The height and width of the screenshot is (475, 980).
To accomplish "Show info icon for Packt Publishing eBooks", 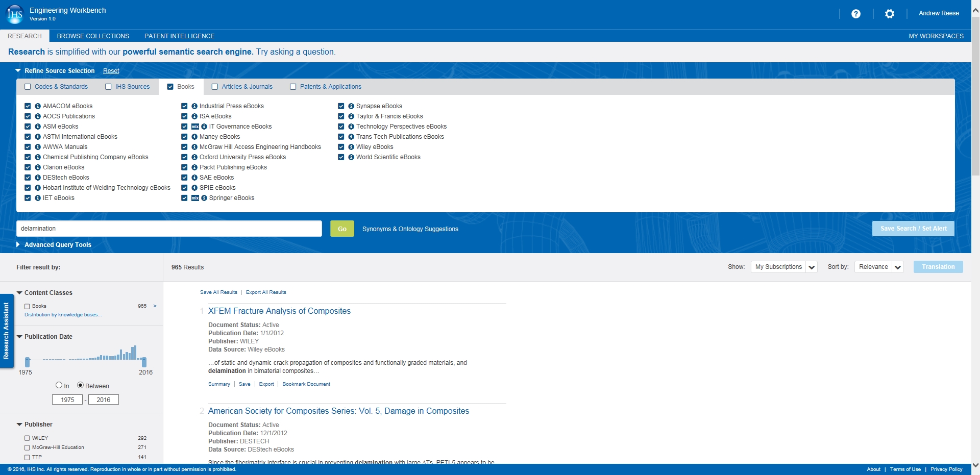I will click(194, 167).
